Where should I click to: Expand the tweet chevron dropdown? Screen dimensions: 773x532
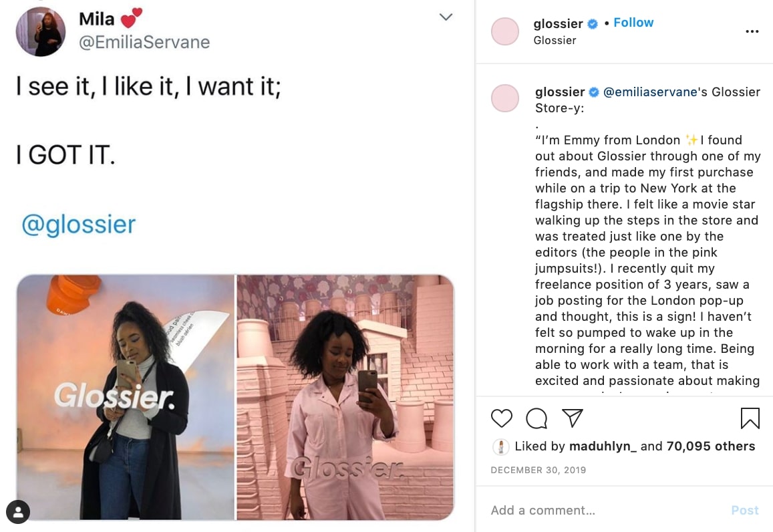[x=446, y=17]
